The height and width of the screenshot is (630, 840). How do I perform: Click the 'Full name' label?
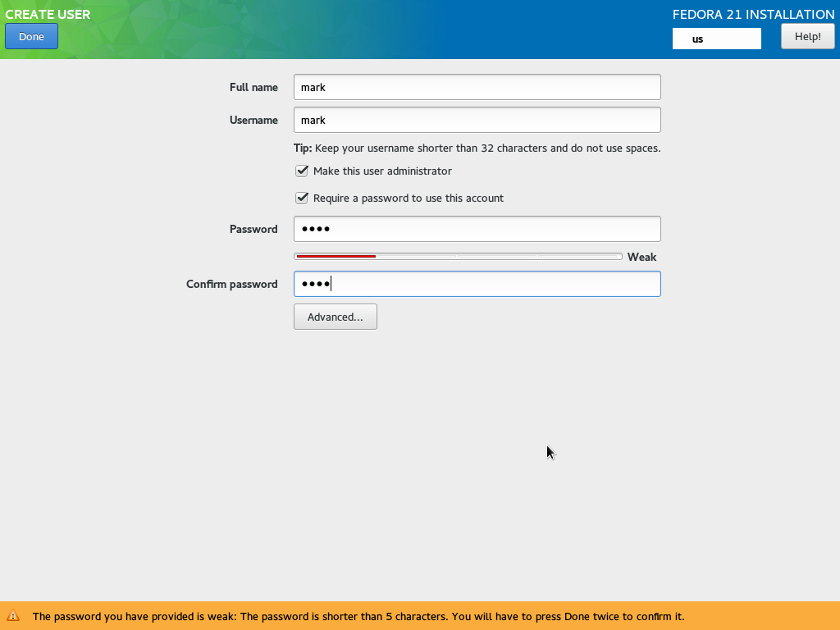tap(253, 87)
